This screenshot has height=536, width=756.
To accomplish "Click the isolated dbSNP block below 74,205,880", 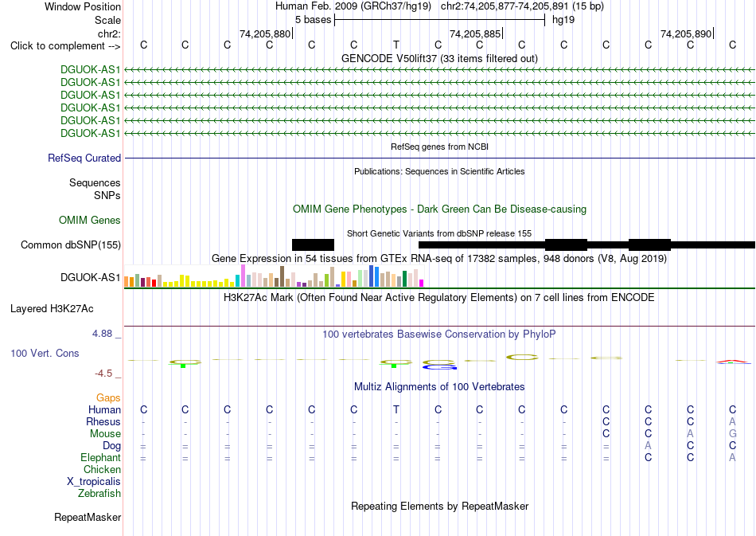I will click(x=313, y=245).
